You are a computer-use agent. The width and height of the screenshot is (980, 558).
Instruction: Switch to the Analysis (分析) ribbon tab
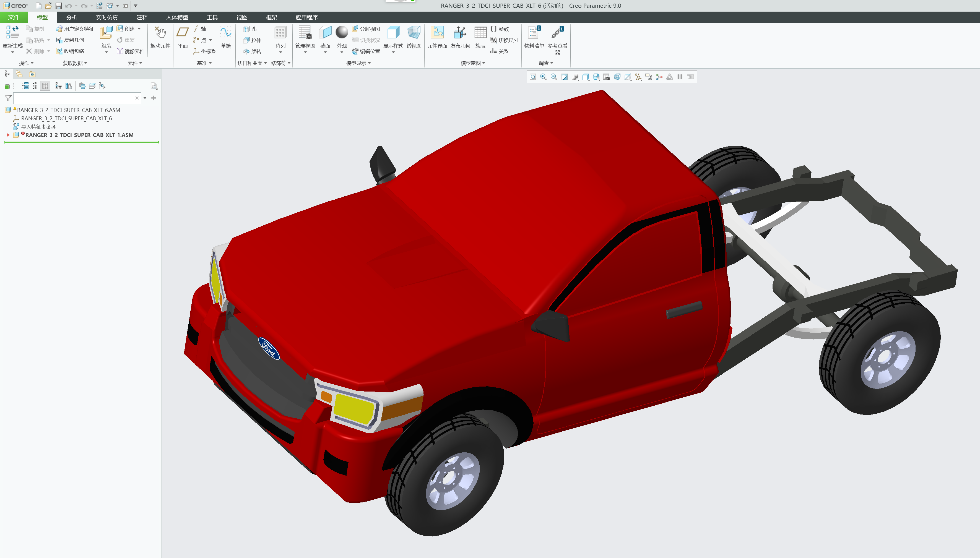71,18
